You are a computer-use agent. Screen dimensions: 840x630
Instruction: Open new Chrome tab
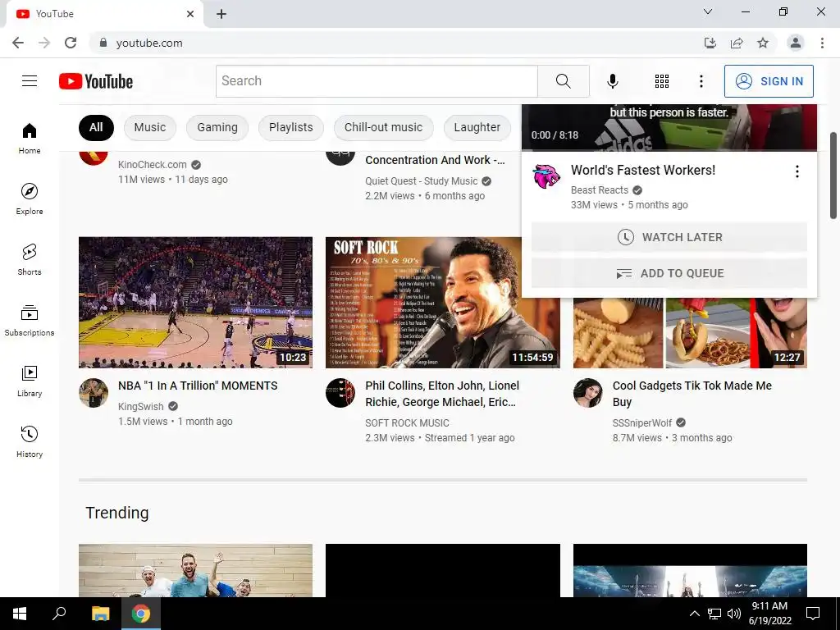pos(221,14)
